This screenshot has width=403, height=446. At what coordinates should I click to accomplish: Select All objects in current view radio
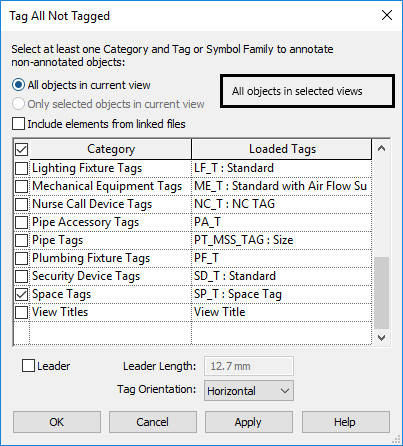click(x=18, y=85)
